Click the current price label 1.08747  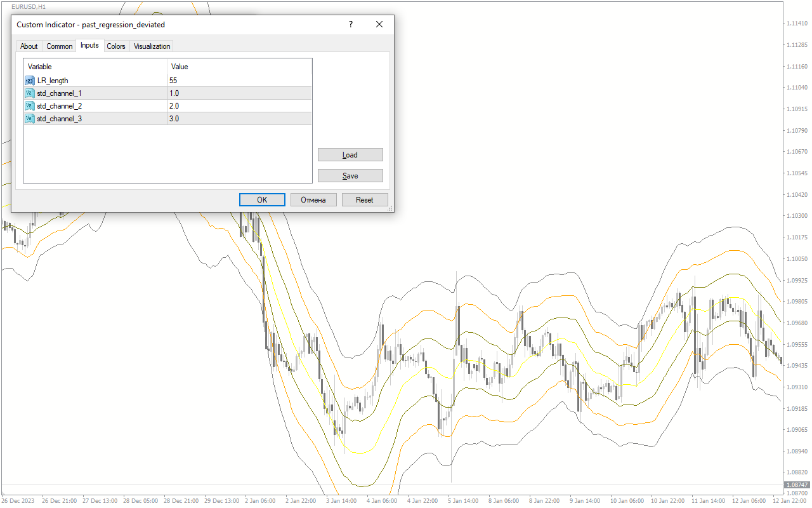coord(797,485)
